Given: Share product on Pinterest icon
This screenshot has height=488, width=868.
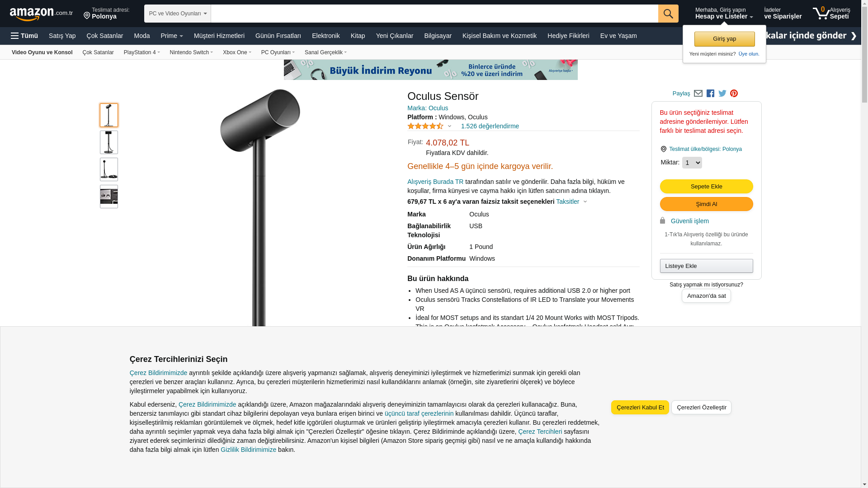Looking at the screenshot, I should pos(734,94).
